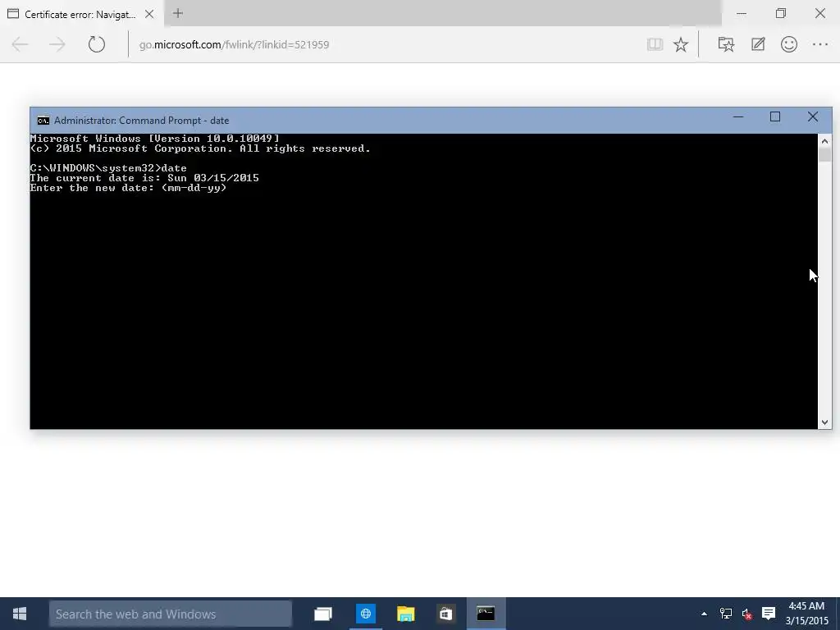This screenshot has height=630, width=840.
Task: Click Command Prompt scrollbar up arrow
Action: [824, 141]
